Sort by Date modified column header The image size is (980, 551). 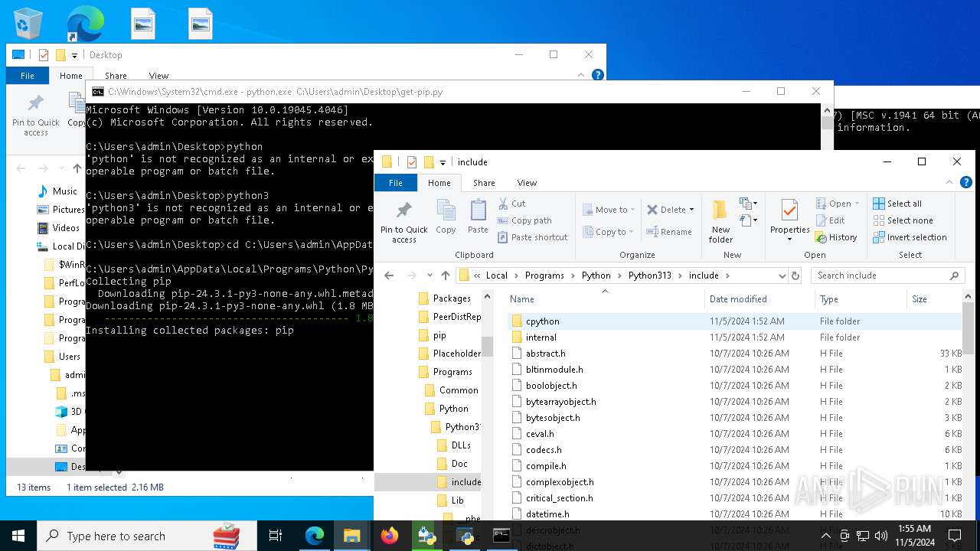pos(759,299)
